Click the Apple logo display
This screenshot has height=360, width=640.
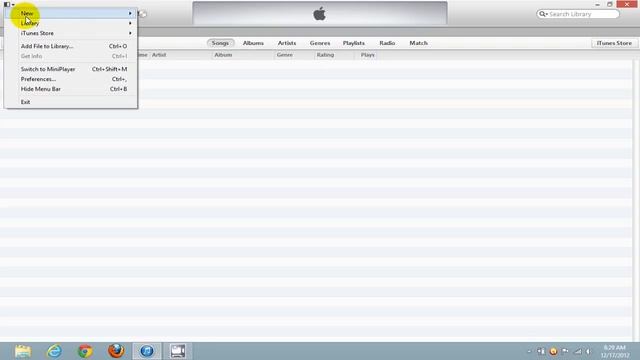click(x=320, y=14)
